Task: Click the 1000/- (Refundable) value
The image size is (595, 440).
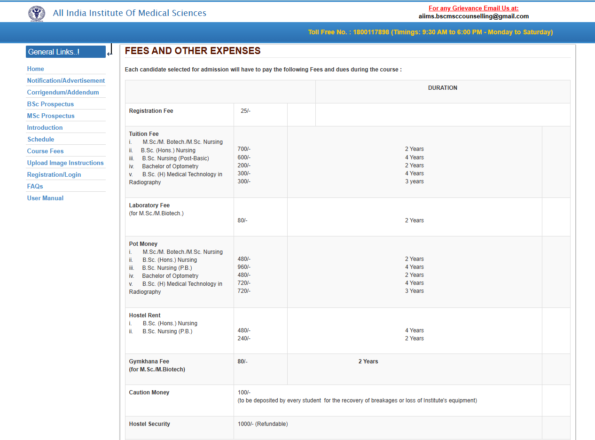Action: pyautogui.click(x=263, y=424)
